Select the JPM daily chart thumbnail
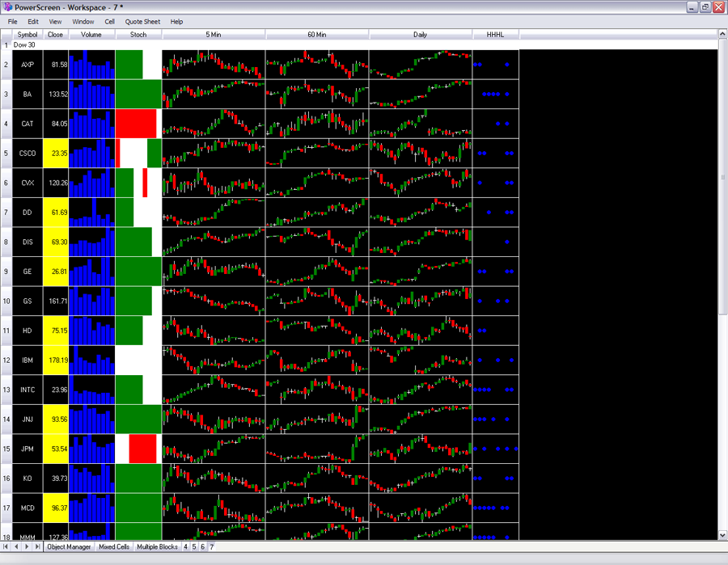 coord(421,449)
